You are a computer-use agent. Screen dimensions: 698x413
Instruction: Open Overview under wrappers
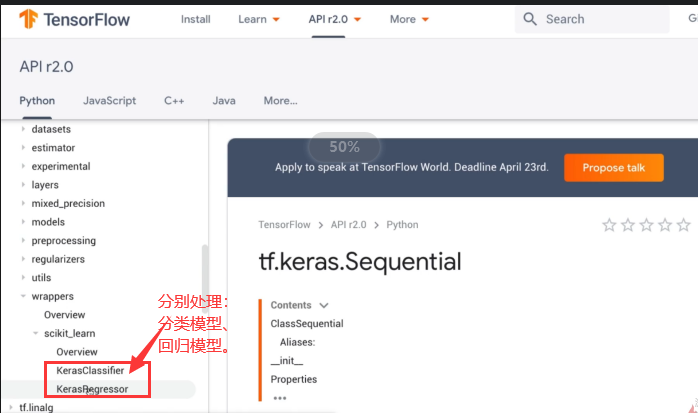[65, 315]
